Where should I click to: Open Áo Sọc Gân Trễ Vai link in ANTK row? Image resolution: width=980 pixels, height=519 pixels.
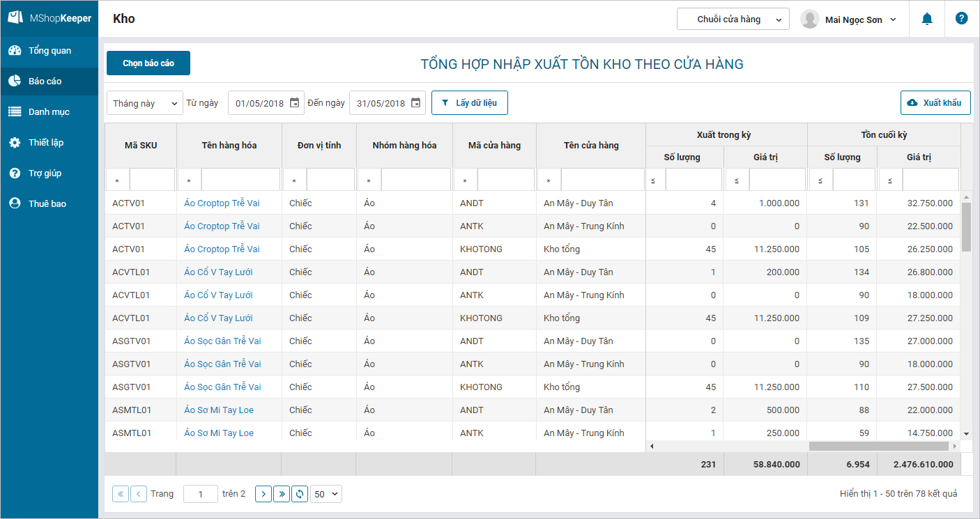[222, 364]
